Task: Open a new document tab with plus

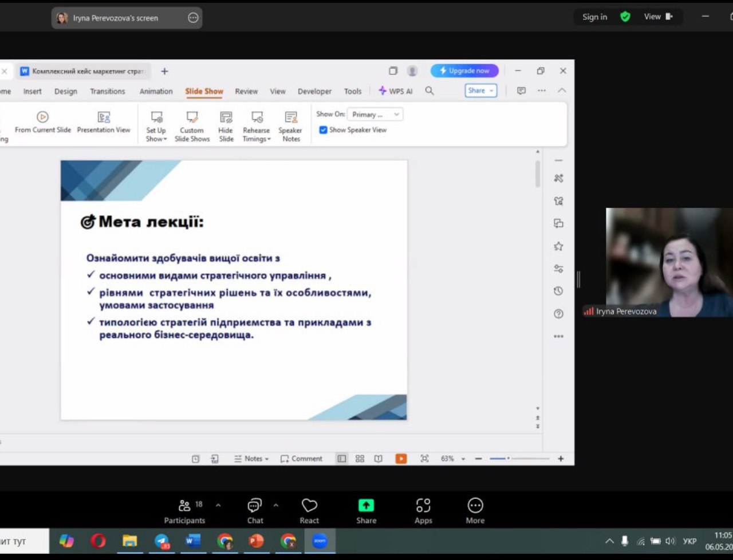Action: [x=164, y=71]
